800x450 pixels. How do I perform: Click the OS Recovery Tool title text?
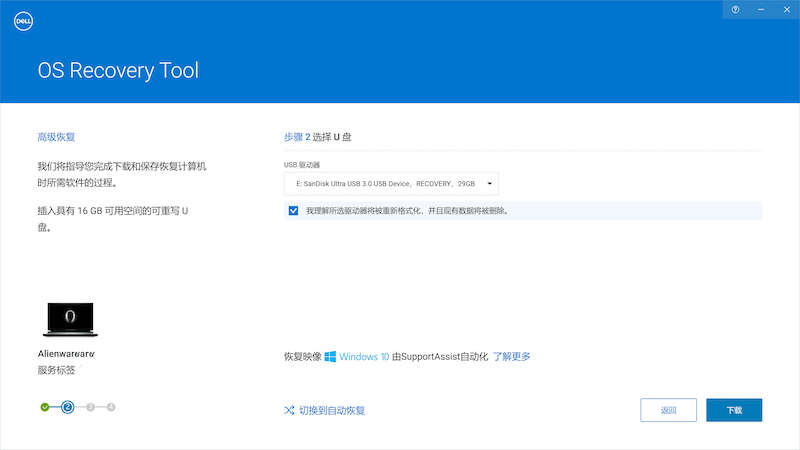coord(118,70)
